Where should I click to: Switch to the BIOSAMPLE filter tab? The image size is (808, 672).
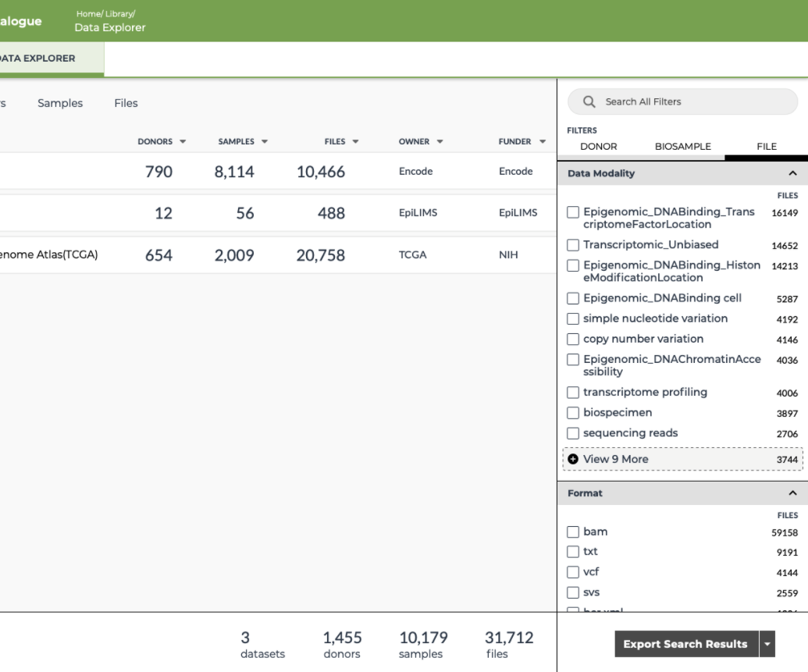click(x=683, y=147)
